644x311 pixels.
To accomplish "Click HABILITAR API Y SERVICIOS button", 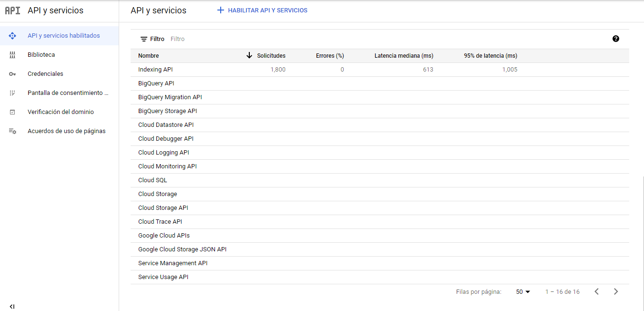I will [x=262, y=10].
